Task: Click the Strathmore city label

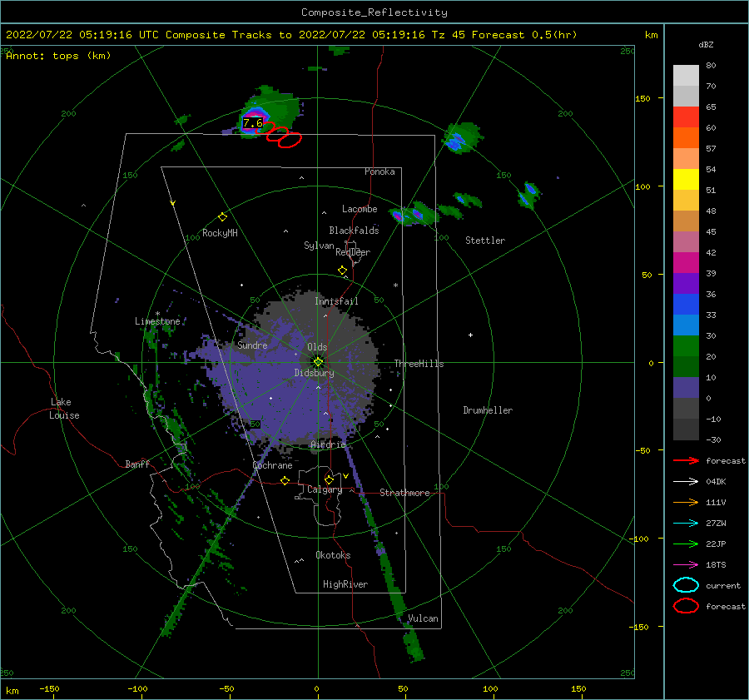Action: click(x=404, y=493)
